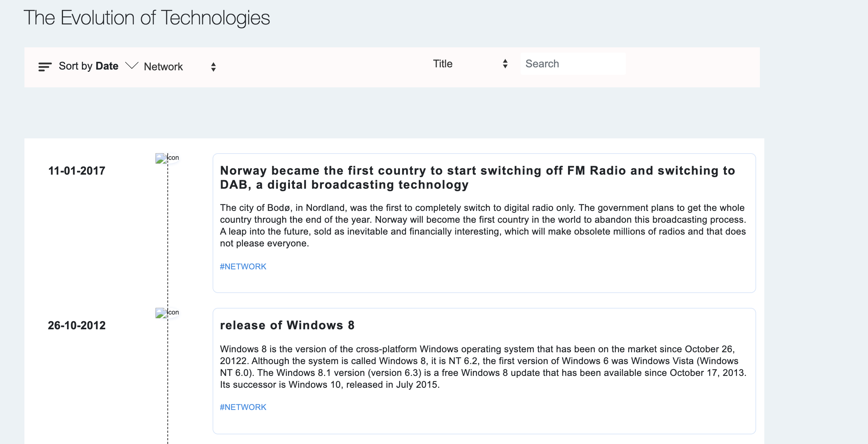Click the 26-10-2012 date label
The image size is (868, 444).
(77, 325)
